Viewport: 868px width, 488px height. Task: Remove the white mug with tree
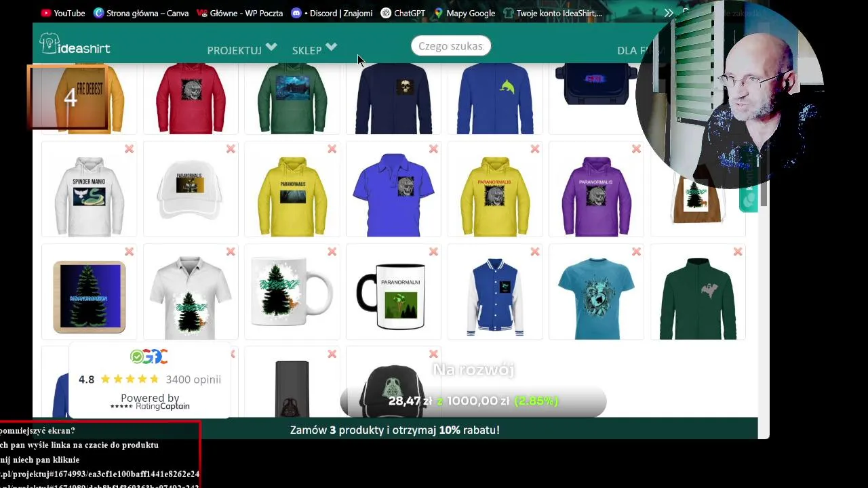tap(332, 251)
